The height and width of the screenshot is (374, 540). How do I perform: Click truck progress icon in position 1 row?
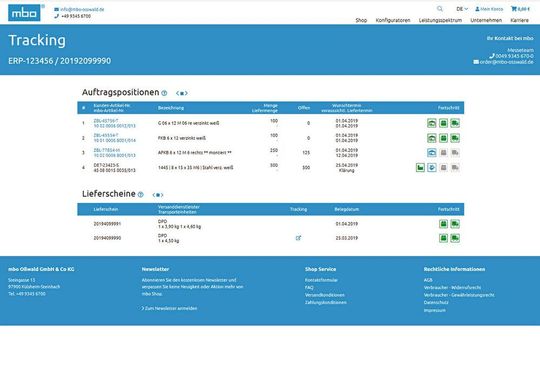[x=455, y=123]
